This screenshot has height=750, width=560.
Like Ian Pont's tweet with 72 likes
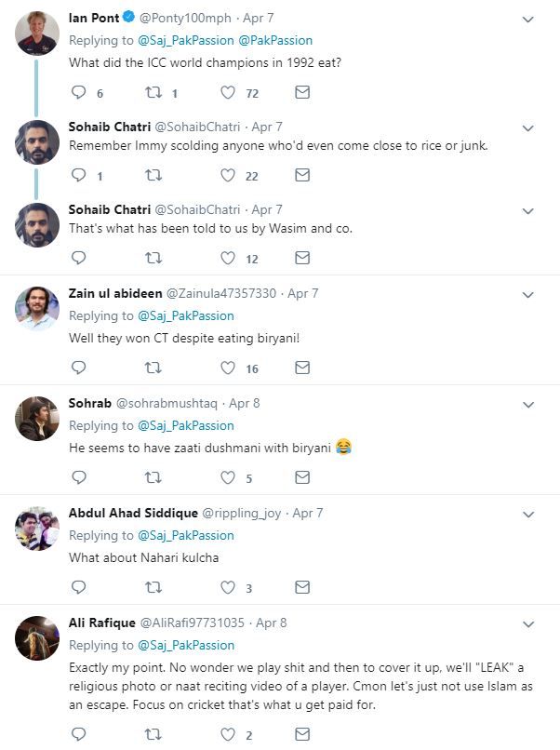228,92
